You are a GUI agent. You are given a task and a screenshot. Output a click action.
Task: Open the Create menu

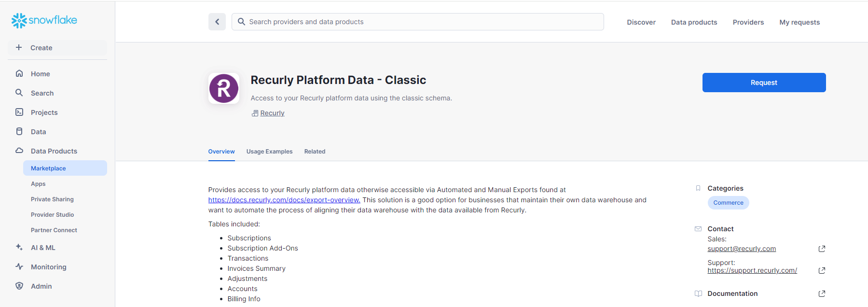coord(57,48)
